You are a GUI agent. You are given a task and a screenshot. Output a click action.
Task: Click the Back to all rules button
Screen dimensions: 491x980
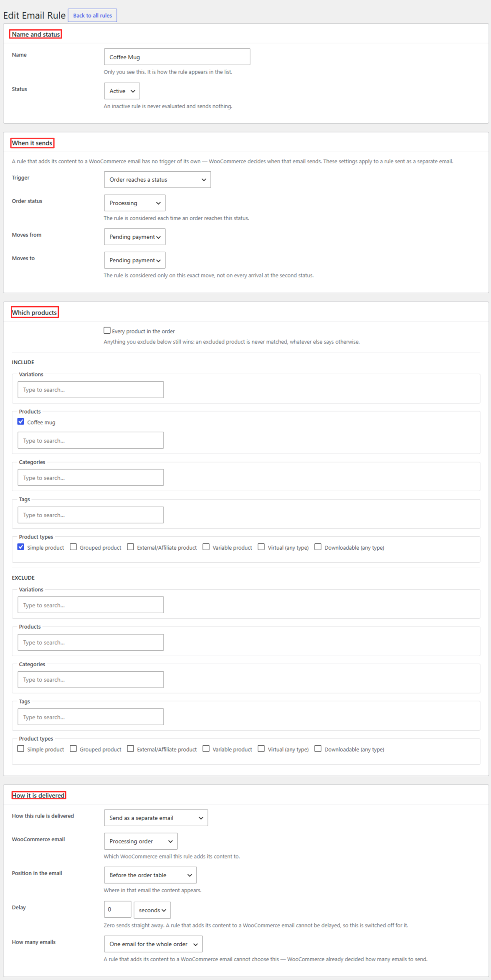pyautogui.click(x=92, y=15)
